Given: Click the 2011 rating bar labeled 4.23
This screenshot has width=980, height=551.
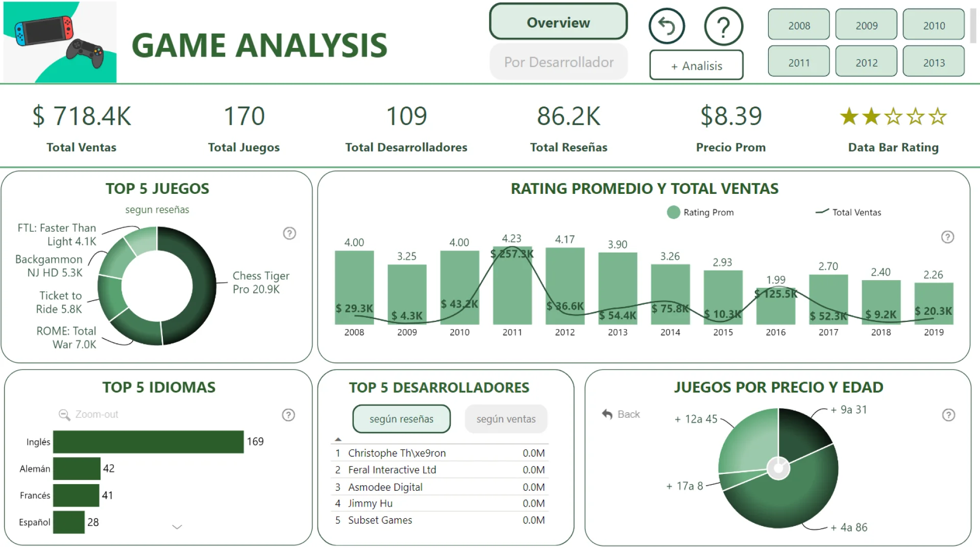Looking at the screenshot, I should [512, 286].
